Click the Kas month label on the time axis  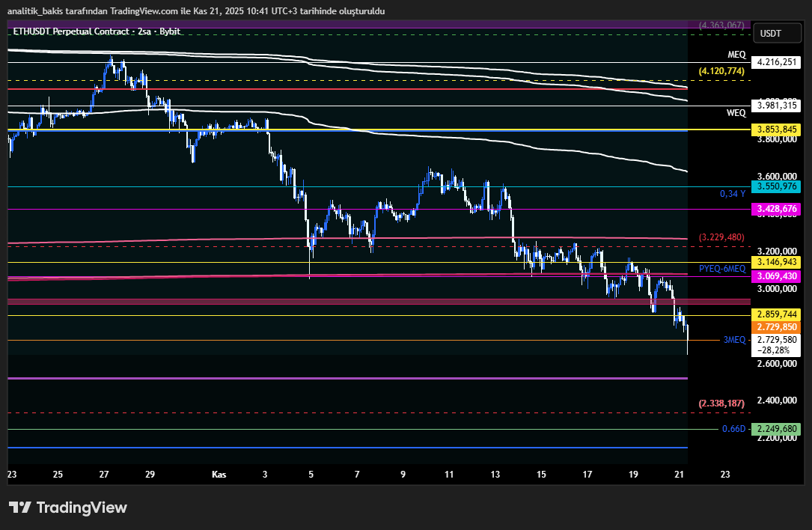point(219,474)
